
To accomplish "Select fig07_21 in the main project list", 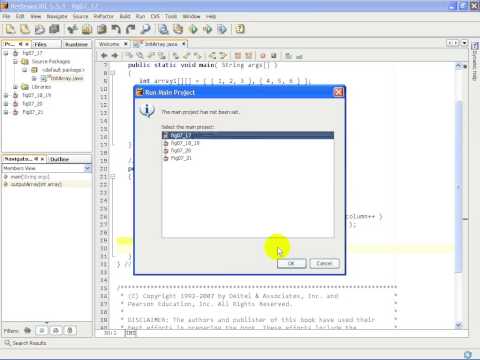I will coord(248,158).
